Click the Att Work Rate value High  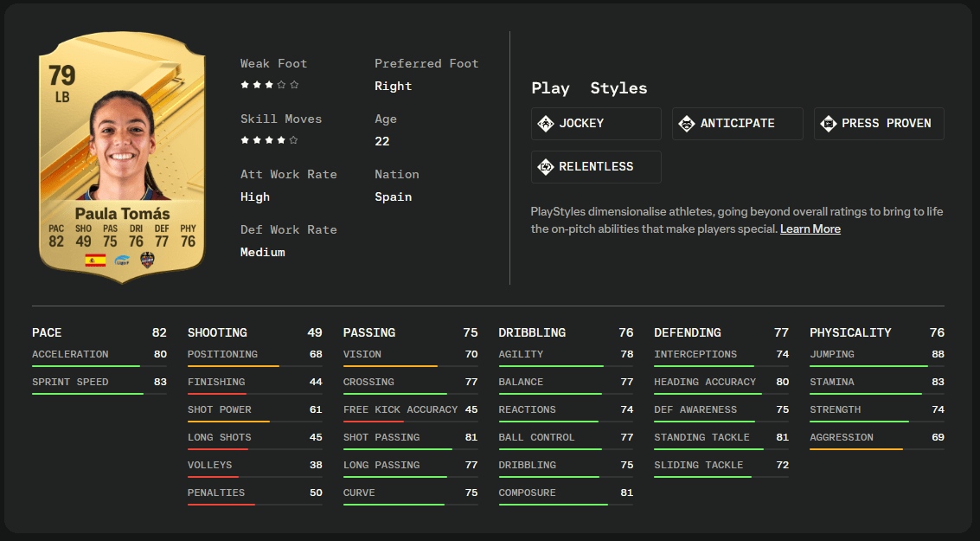(x=255, y=197)
